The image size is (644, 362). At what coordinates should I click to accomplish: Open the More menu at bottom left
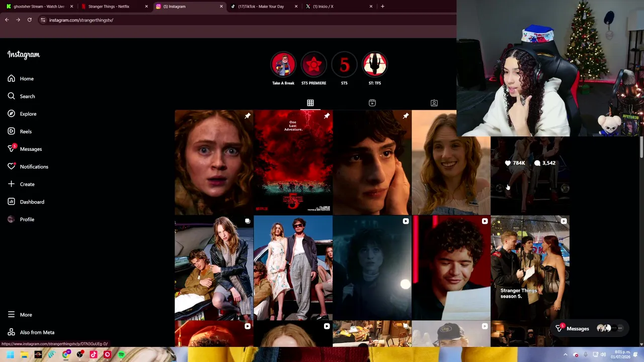(20, 315)
